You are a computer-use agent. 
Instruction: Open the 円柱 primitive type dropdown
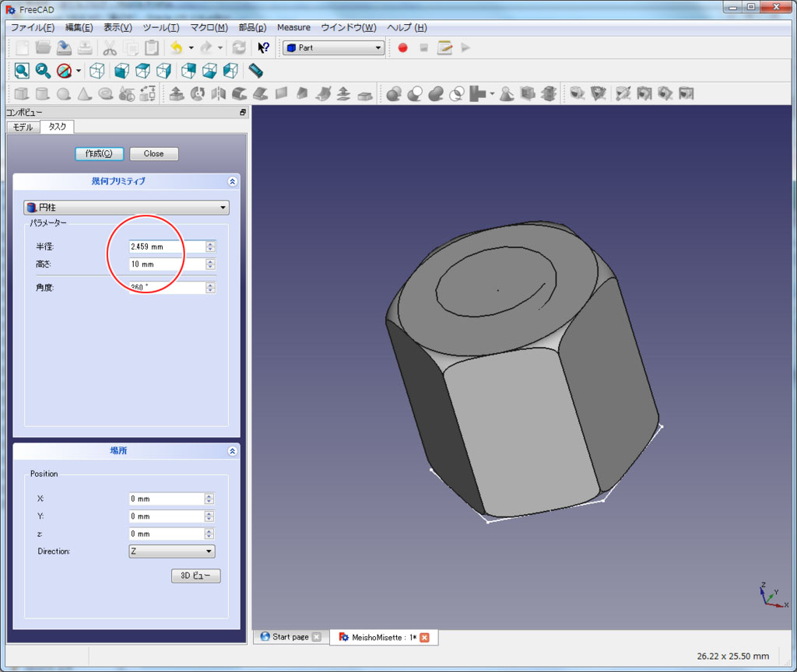(126, 207)
